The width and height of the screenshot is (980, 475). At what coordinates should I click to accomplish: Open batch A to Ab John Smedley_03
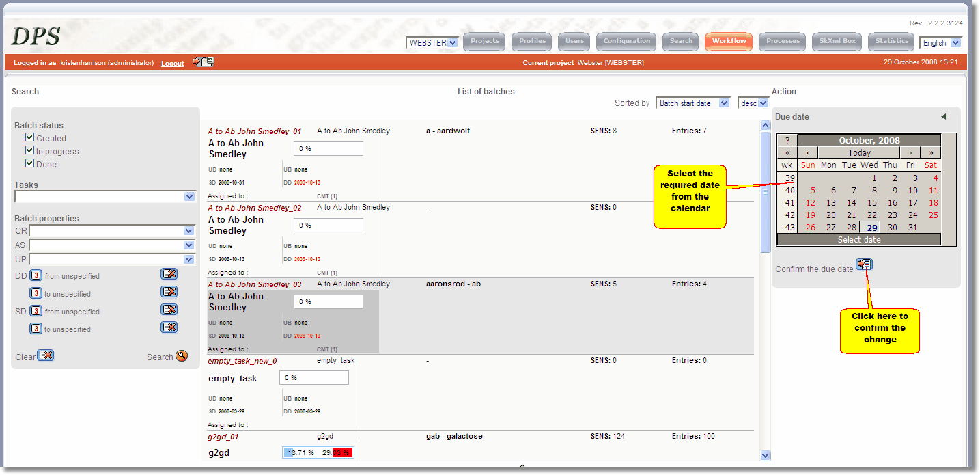point(255,284)
